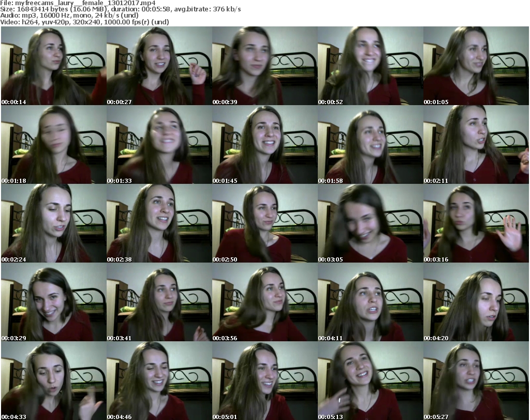
Task: Select the thumbnail timestamped 00:02:38
Action: pos(159,223)
